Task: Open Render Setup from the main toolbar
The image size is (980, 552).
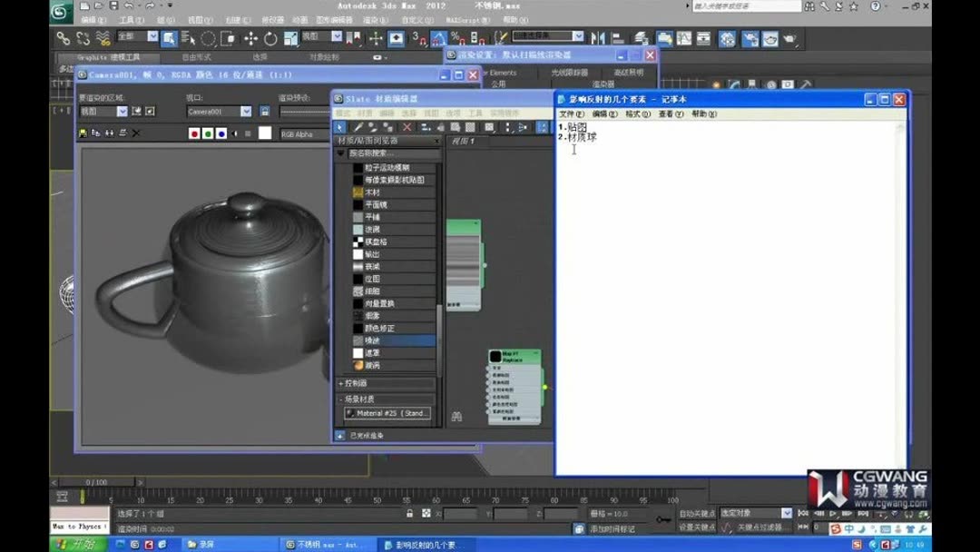Action: pos(749,38)
